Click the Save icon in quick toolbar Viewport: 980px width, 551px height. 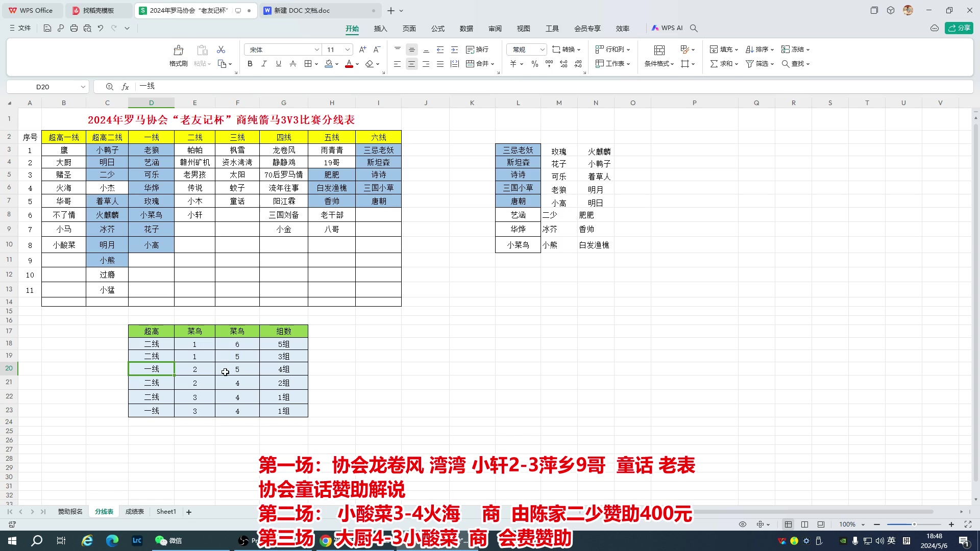[x=47, y=28]
